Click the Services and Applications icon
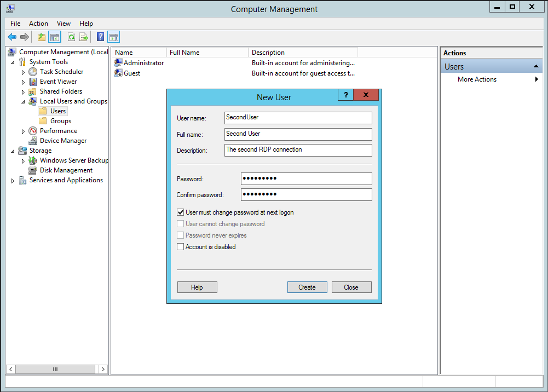 pos(22,180)
